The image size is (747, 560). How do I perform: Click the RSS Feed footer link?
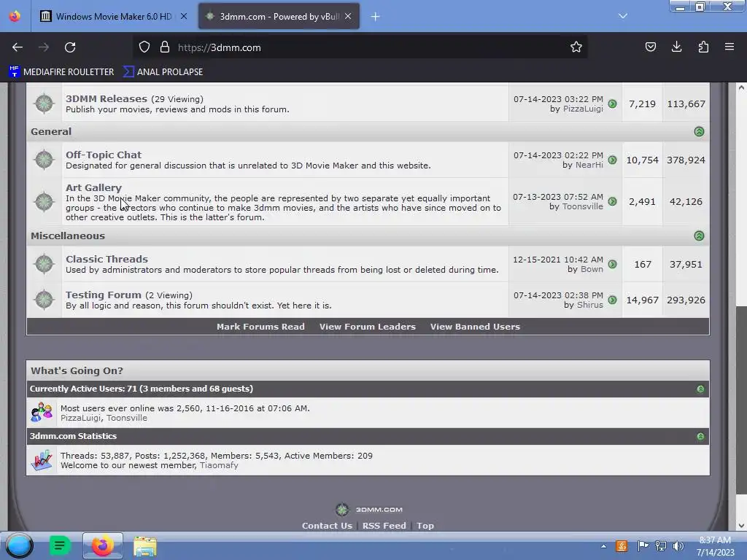pos(384,526)
